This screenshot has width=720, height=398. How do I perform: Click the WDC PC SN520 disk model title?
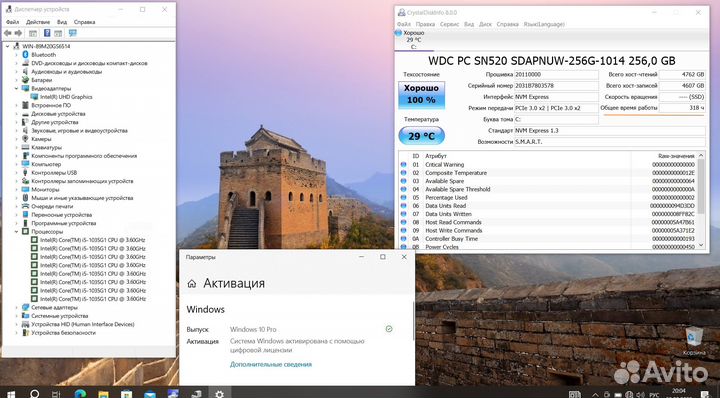tap(551, 61)
